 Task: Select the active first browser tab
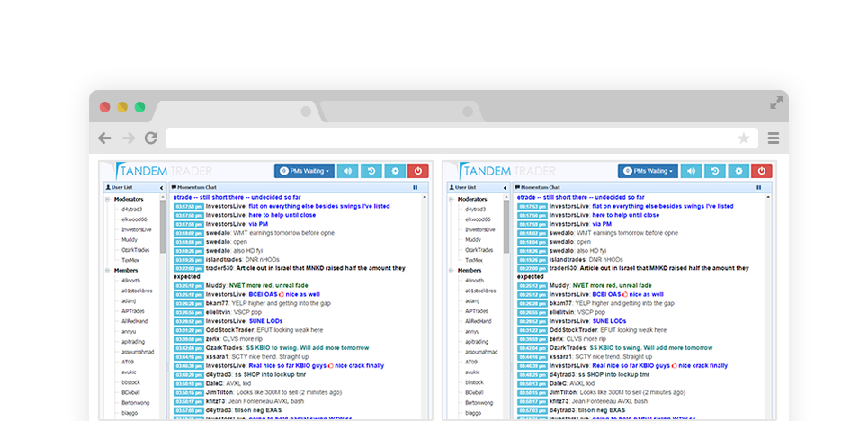[x=236, y=112]
